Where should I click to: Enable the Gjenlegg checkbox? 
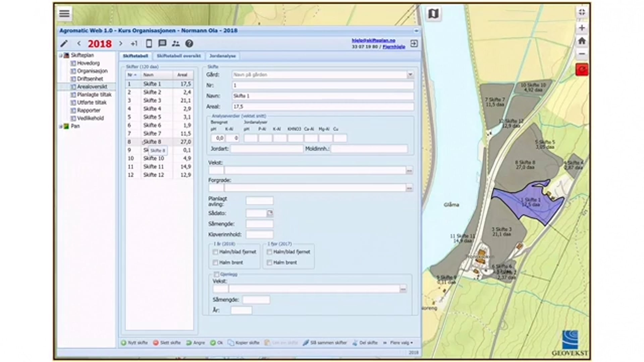click(217, 274)
